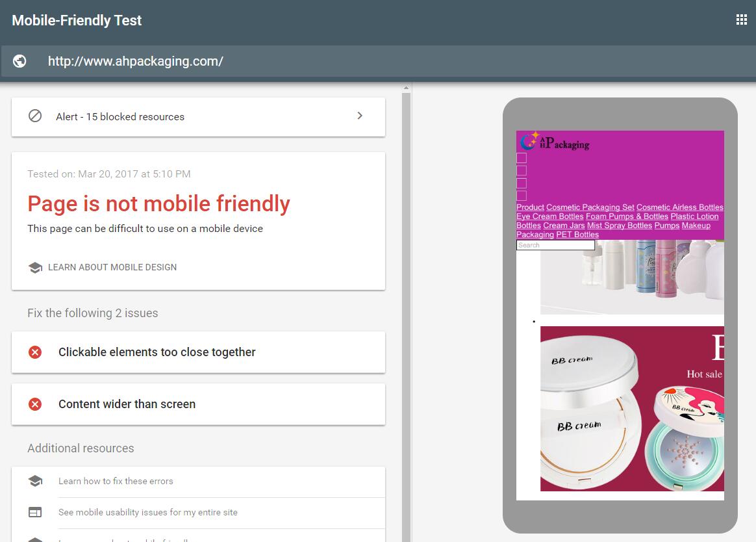Click graduation cap icon beside Learn how to fix
This screenshot has width=756, height=542.
tap(35, 481)
